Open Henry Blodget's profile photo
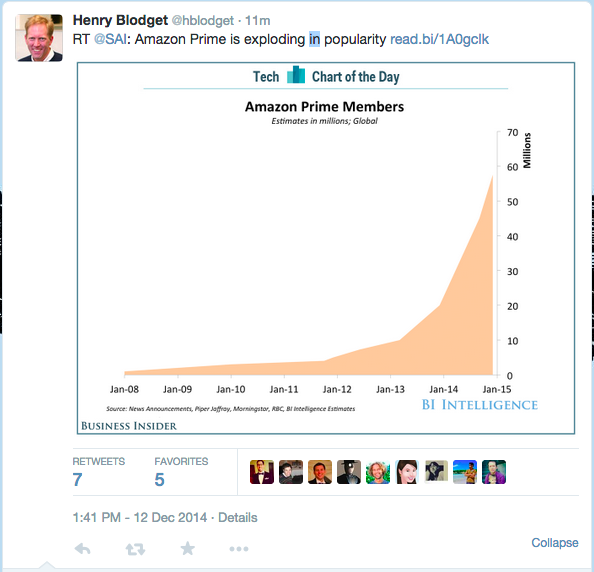Screen dimensions: 594x572 39,38
